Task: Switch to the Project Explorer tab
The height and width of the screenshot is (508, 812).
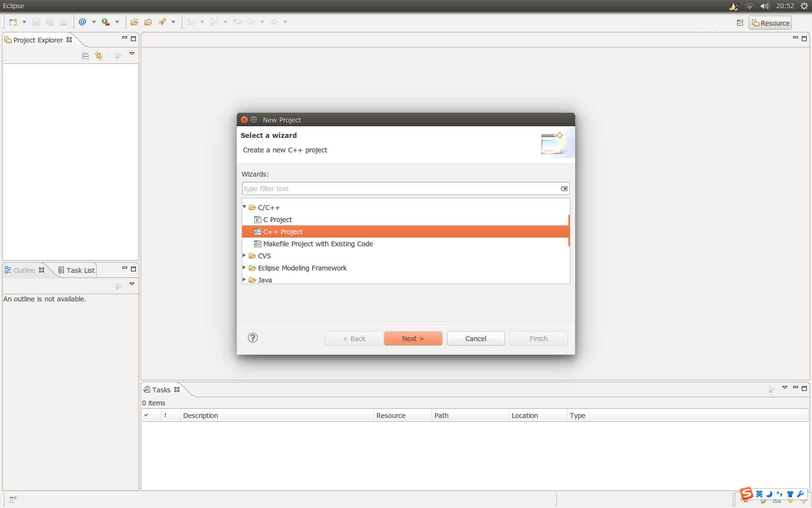Action: coord(38,40)
